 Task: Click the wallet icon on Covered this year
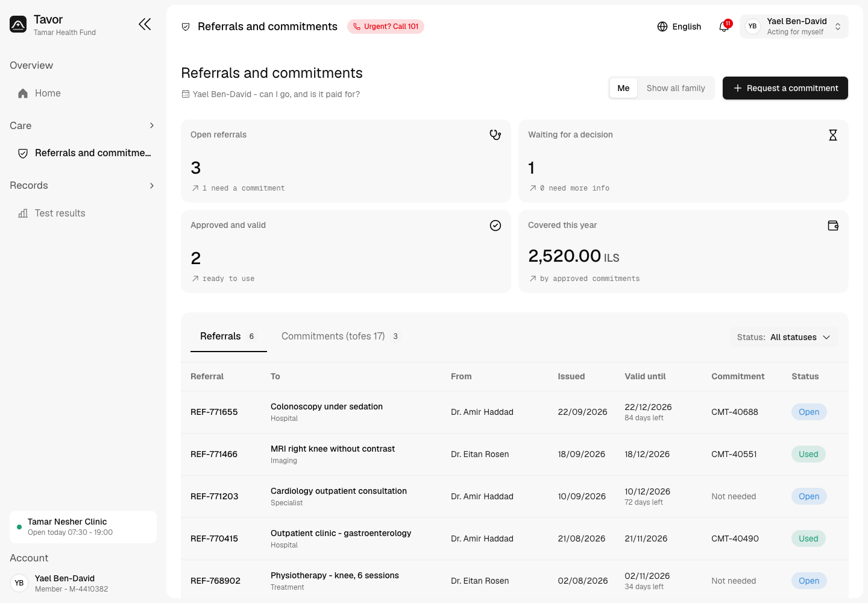tap(833, 226)
